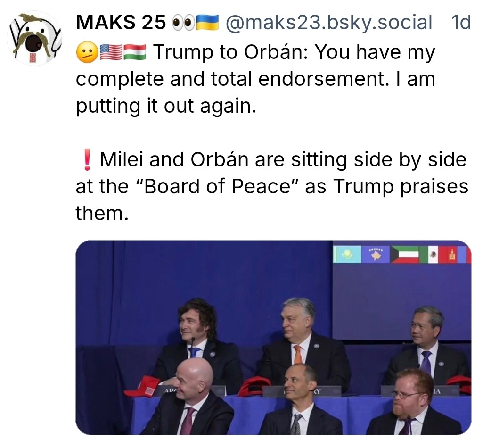Click the "1d" post timestamp
The width and height of the screenshot is (491, 448).
tap(461, 22)
